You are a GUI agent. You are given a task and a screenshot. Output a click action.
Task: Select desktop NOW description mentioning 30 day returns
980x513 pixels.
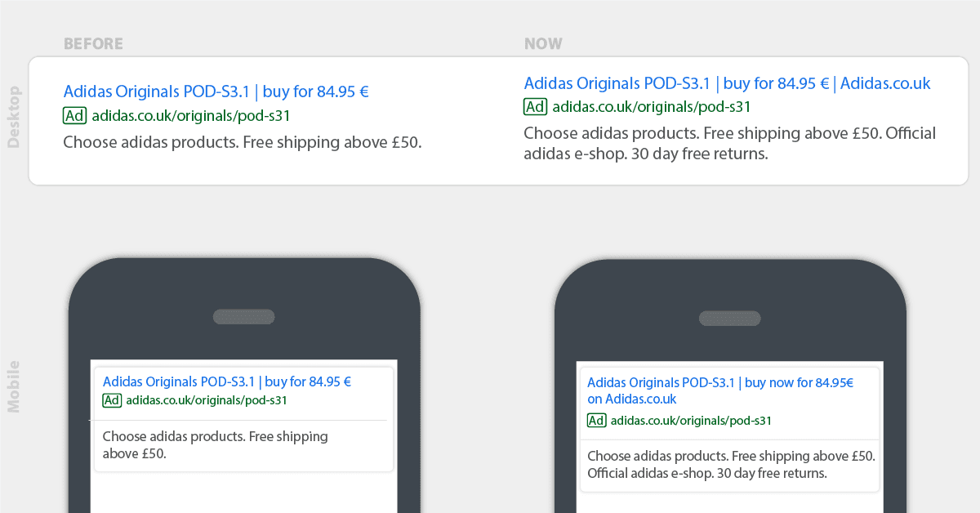click(729, 143)
